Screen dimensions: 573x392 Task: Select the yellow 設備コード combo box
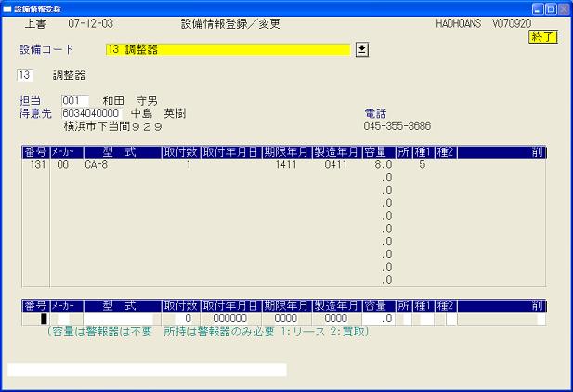[228, 49]
